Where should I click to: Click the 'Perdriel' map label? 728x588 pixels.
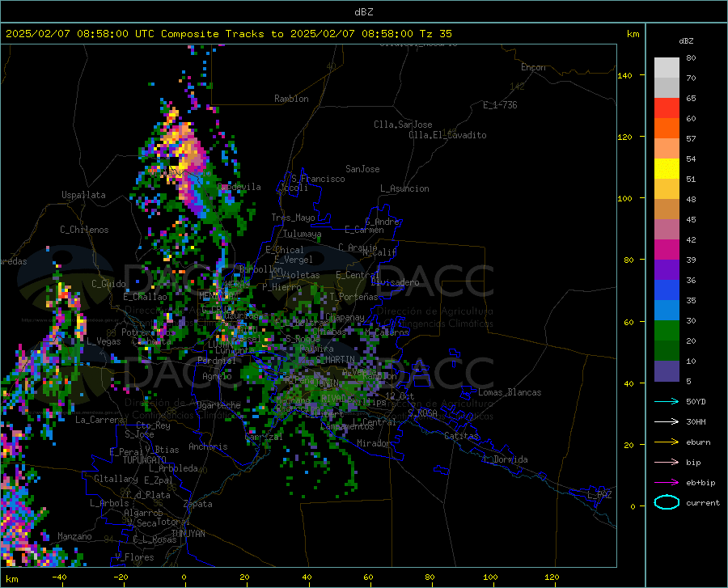pos(216,361)
